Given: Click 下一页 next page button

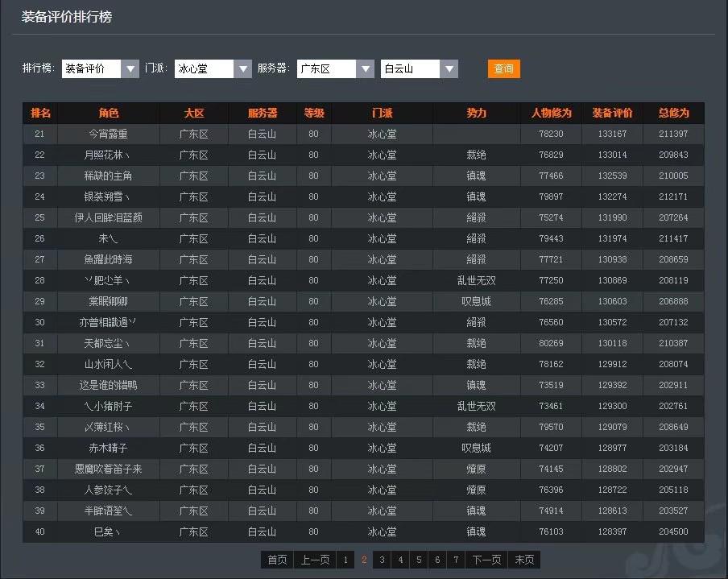Looking at the screenshot, I should pyautogui.click(x=486, y=560).
